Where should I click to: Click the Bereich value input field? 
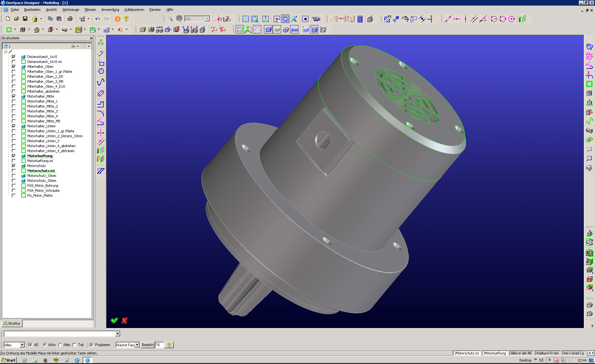(159, 345)
